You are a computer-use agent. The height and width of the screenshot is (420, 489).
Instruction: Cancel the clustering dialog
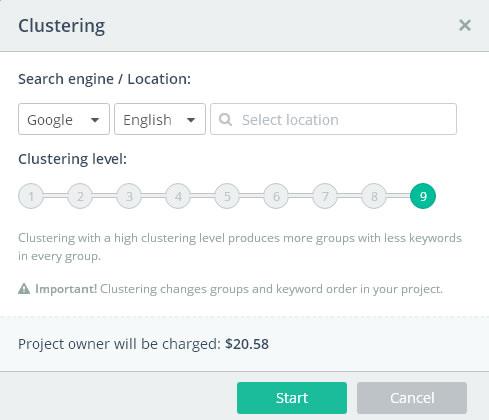click(412, 398)
